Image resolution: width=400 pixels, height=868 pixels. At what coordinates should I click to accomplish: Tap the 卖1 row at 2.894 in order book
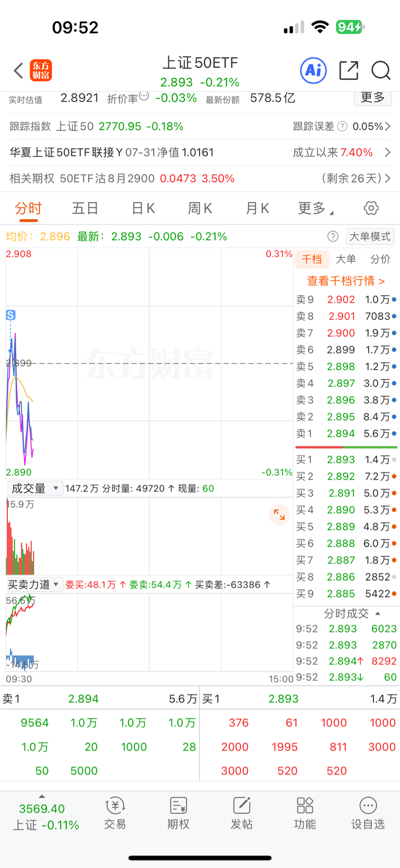click(x=346, y=434)
